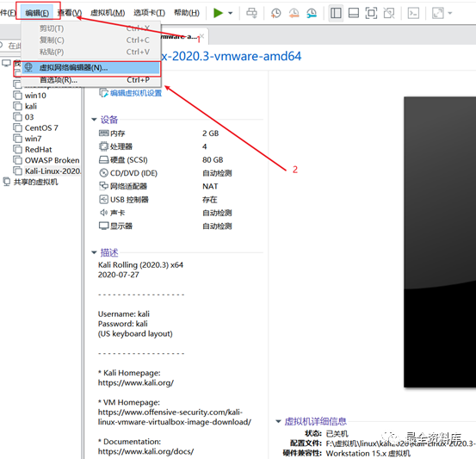Select 虚拟网络编辑器(N)... menu entry
476x459 pixels.
click(x=90, y=67)
